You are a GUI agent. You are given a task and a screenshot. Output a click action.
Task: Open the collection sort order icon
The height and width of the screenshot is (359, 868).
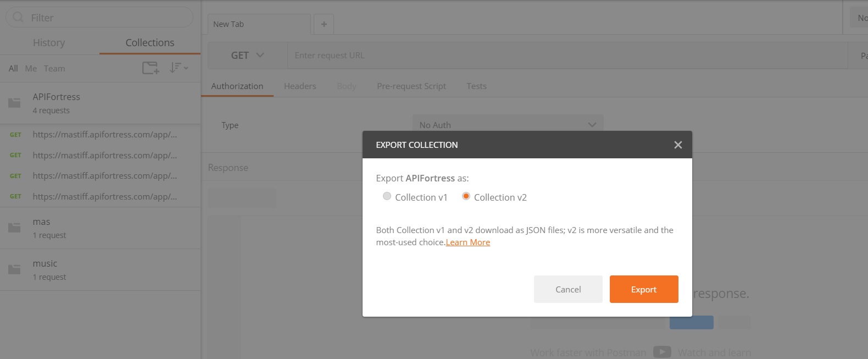(179, 68)
